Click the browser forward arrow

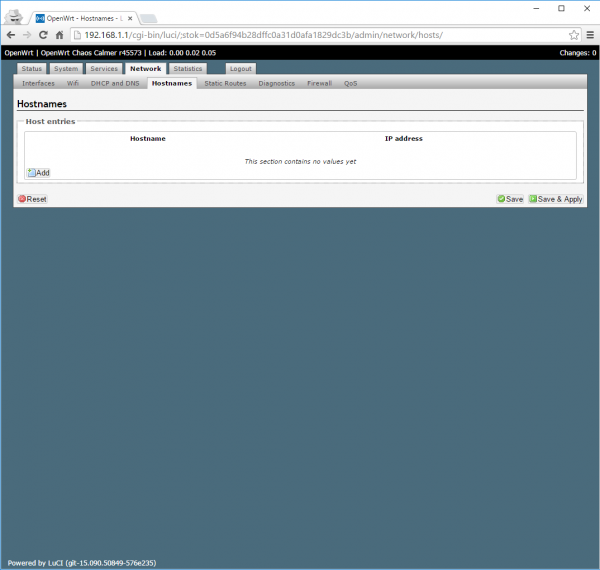click(27, 34)
